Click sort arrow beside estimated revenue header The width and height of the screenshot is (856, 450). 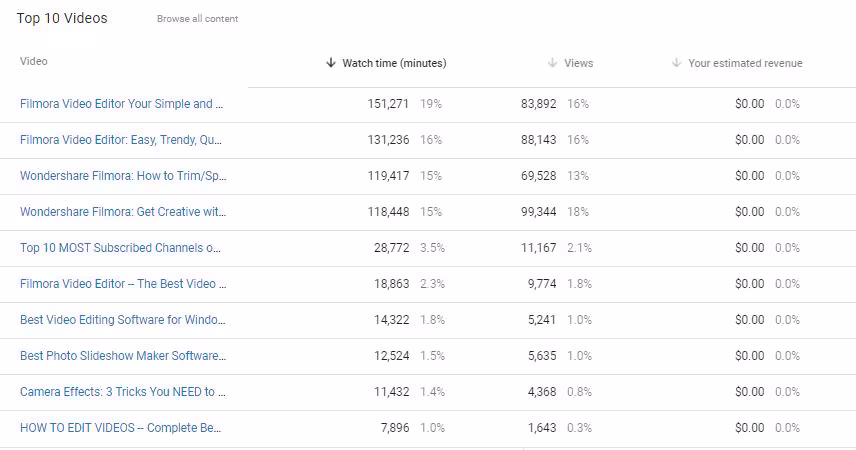(x=677, y=63)
